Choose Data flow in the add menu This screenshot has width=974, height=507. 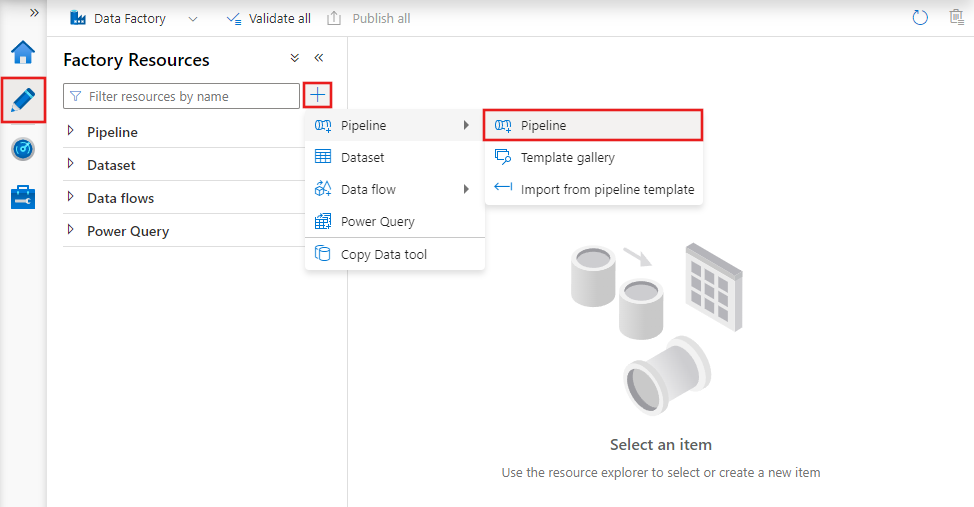tap(394, 190)
